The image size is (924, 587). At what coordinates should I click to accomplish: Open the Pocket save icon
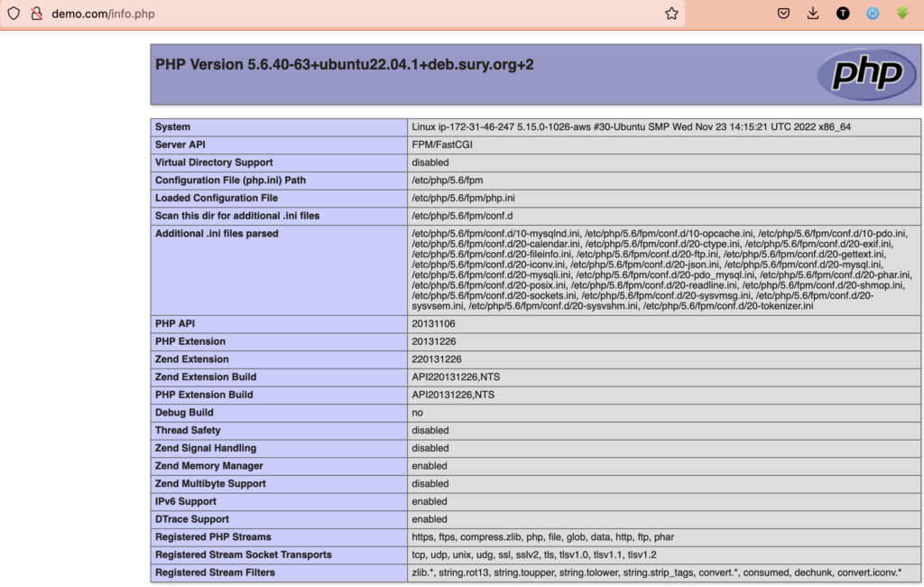(784, 14)
